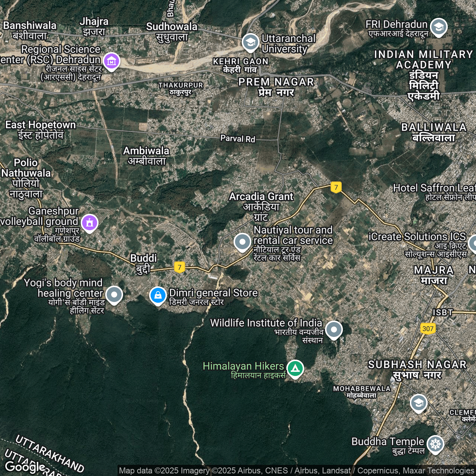
Task: Open the Regional Science Center museum pin
Action: (x=112, y=61)
